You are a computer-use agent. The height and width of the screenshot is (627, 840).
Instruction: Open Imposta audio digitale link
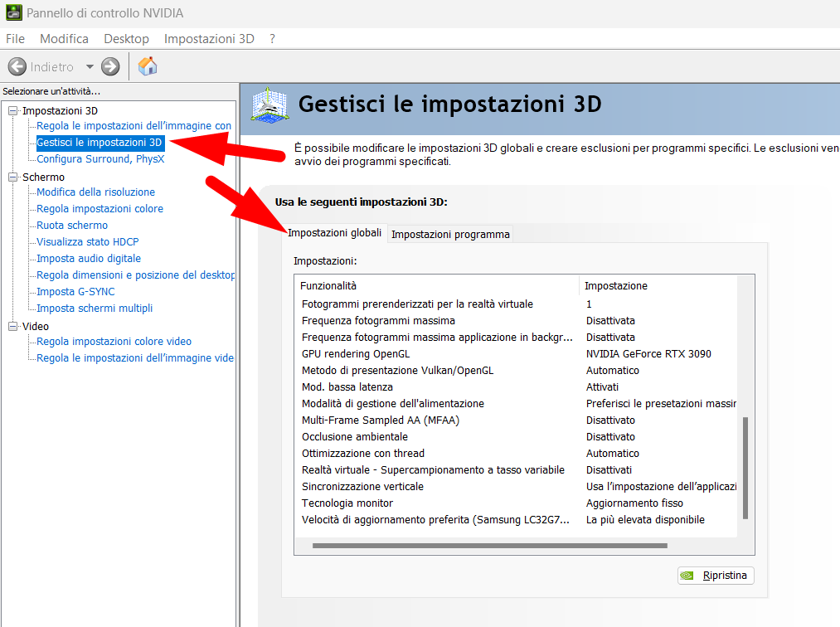coord(89,258)
